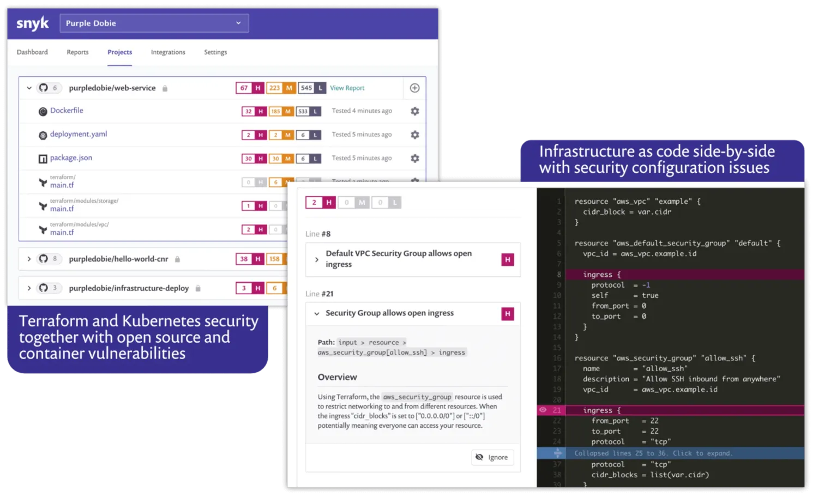Viewport: 818px width, 504px height.
Task: Click the Ignore button
Action: (x=492, y=457)
